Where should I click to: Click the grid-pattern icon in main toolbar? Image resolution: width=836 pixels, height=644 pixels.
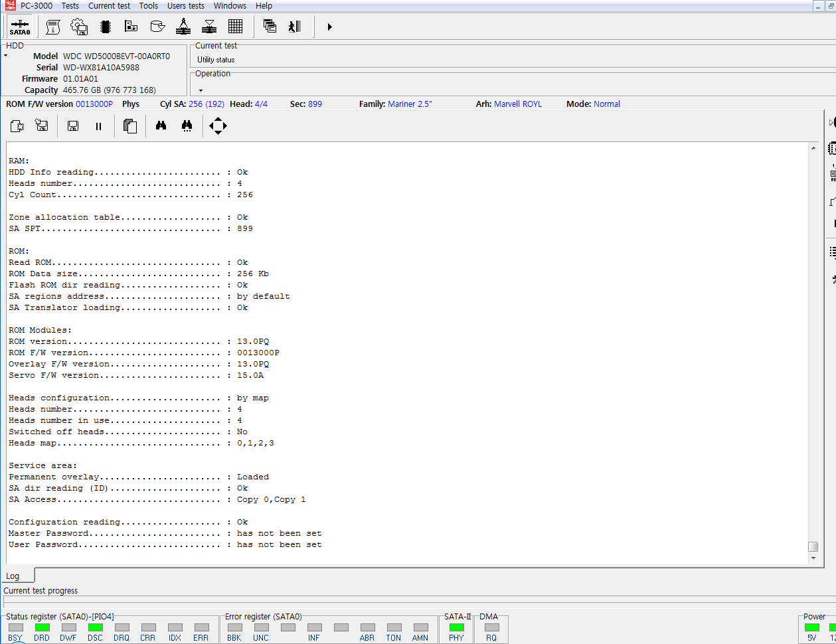point(235,27)
